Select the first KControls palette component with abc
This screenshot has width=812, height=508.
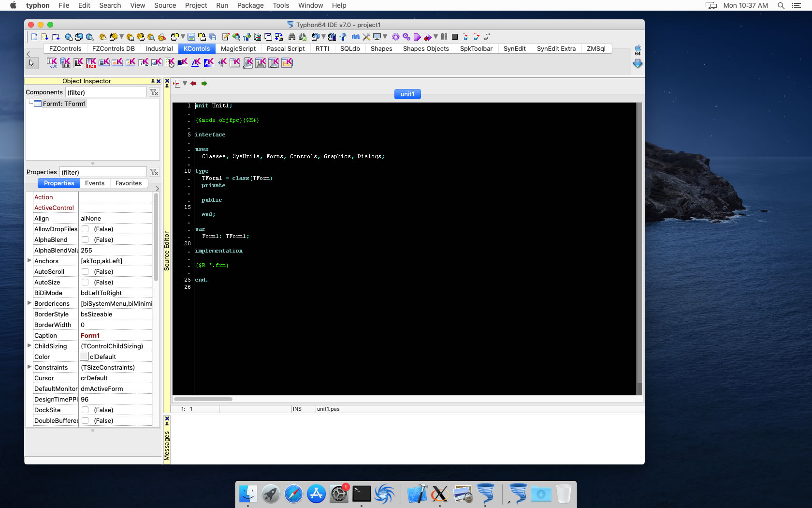click(52, 62)
